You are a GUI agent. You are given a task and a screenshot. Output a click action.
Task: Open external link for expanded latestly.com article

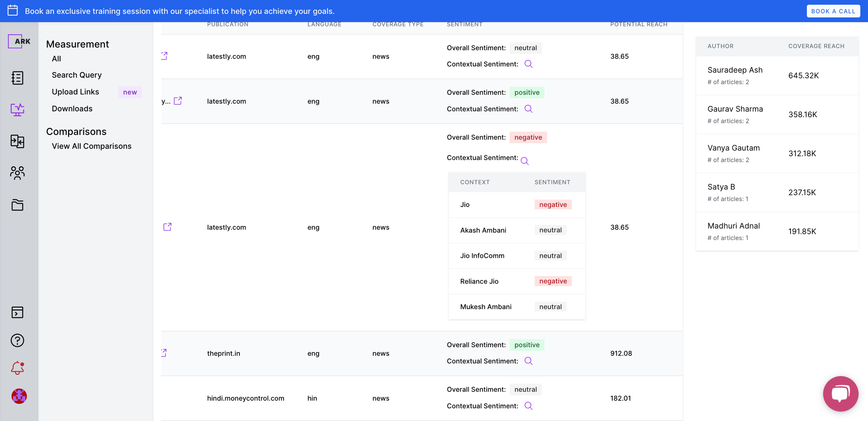click(167, 227)
